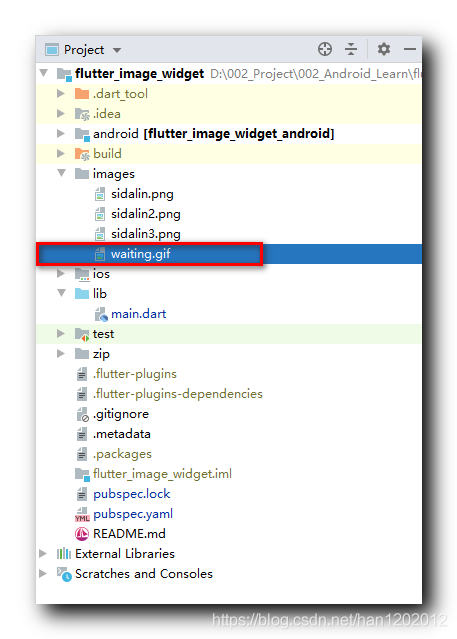Click the build folder icon
457x639 pixels.
click(x=82, y=154)
